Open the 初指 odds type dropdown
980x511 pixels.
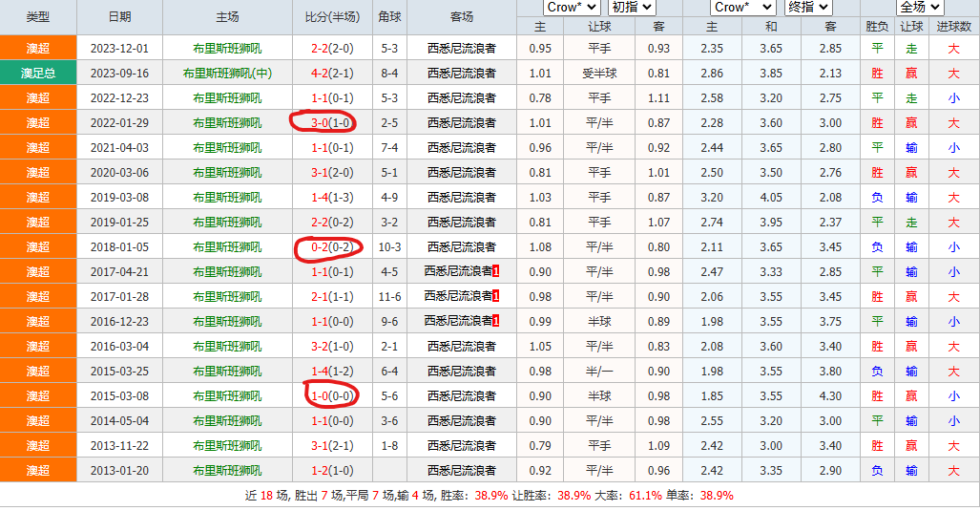[x=632, y=8]
